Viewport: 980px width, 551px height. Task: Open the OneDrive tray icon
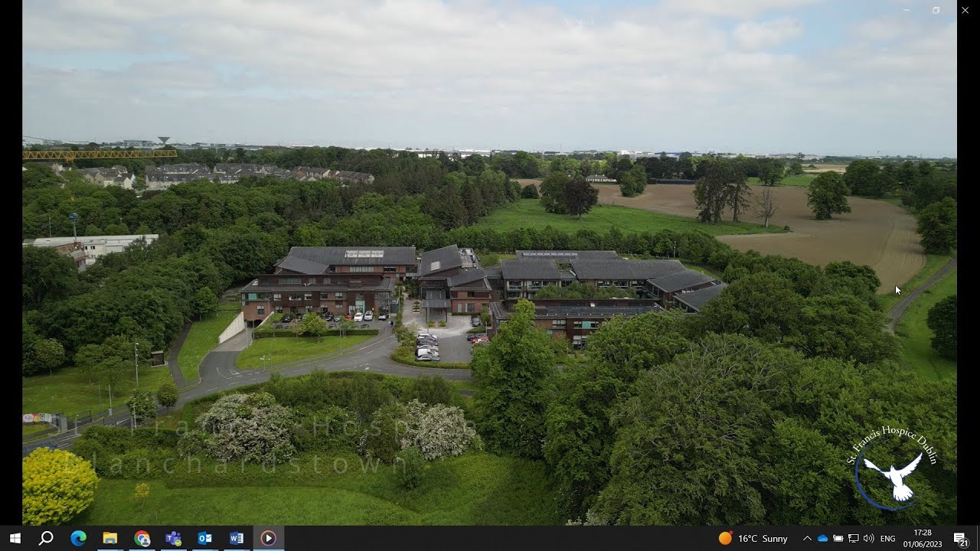[x=823, y=539]
